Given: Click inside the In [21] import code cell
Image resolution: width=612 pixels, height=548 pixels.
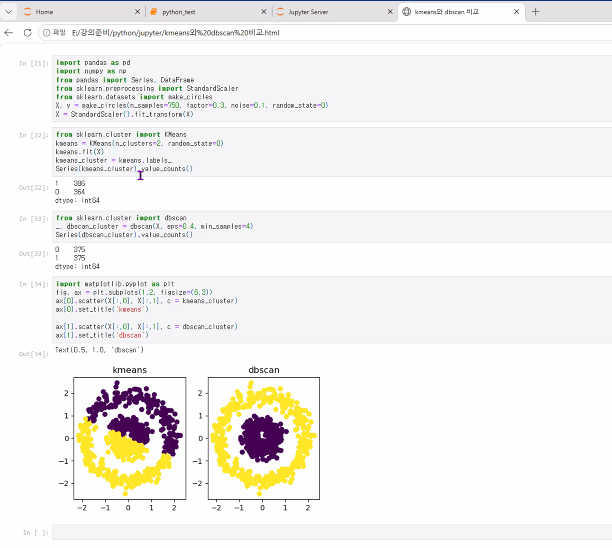Looking at the screenshot, I should 332,88.
